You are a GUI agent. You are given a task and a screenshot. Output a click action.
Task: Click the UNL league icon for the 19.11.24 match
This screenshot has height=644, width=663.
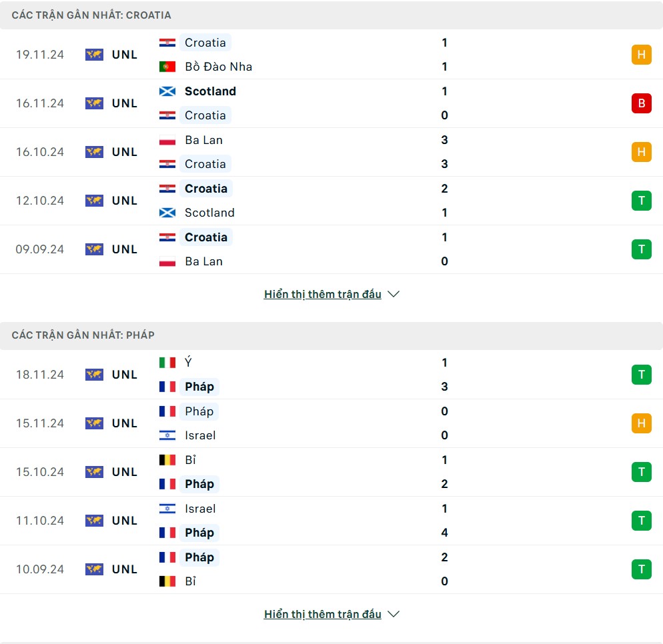(x=94, y=55)
